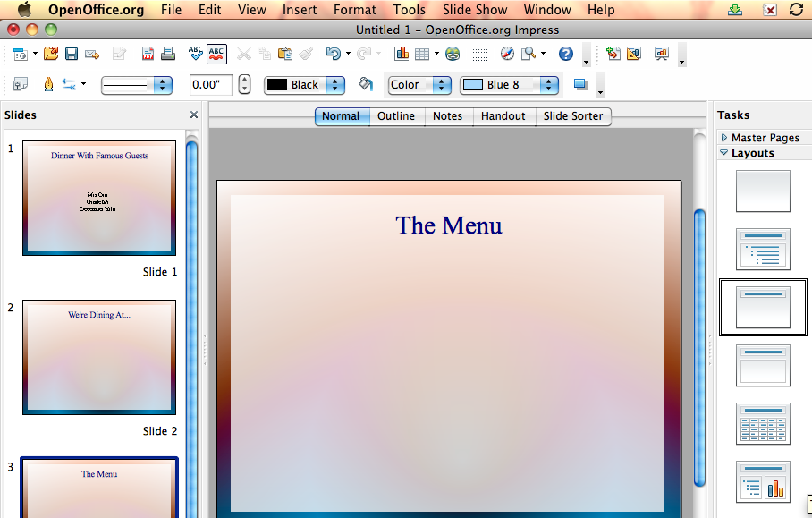812x518 pixels.
Task: Click The Menu title on the slide
Action: (449, 225)
